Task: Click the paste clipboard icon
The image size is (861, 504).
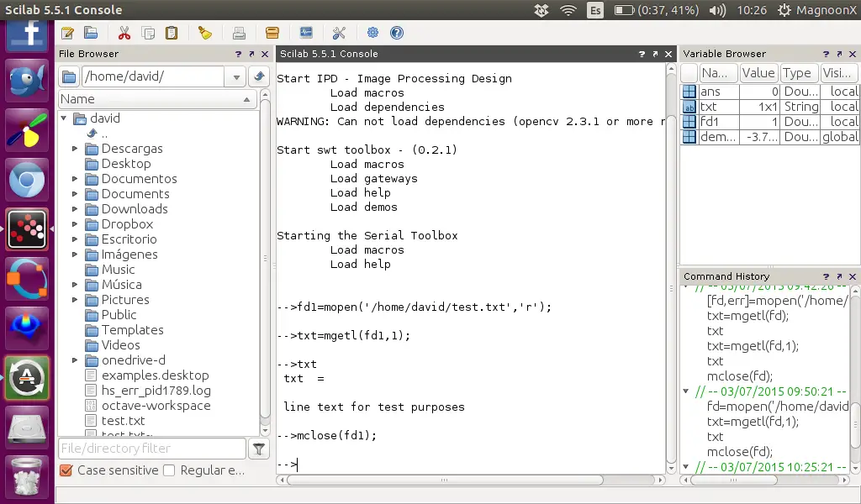Action: click(172, 33)
